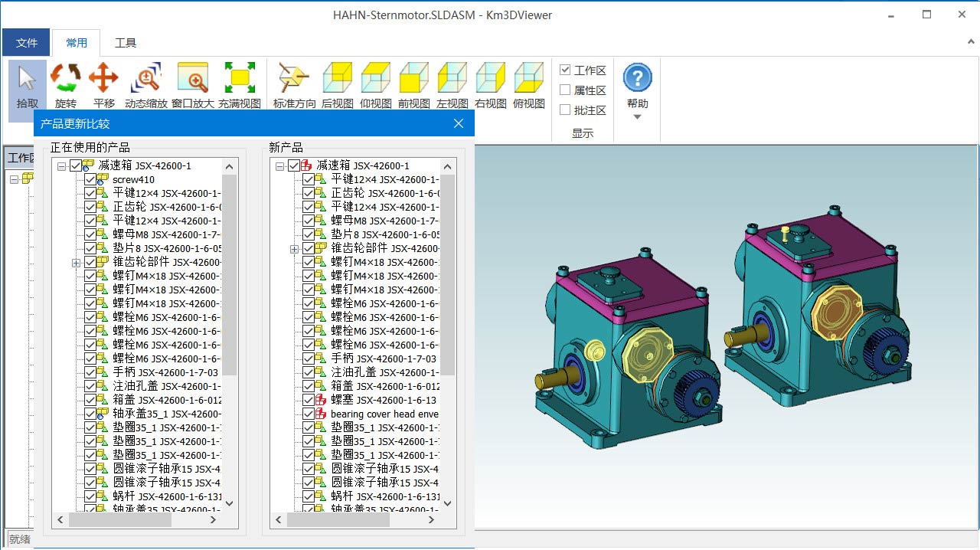Open the 帮助 dropdown arrow
The image size is (980, 550).
pyautogui.click(x=637, y=117)
